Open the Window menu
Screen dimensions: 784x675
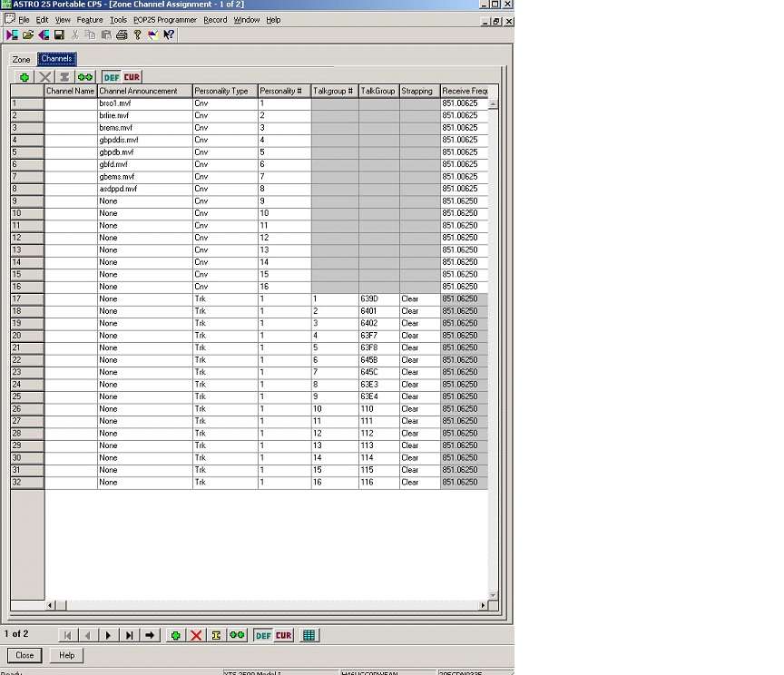point(247,20)
